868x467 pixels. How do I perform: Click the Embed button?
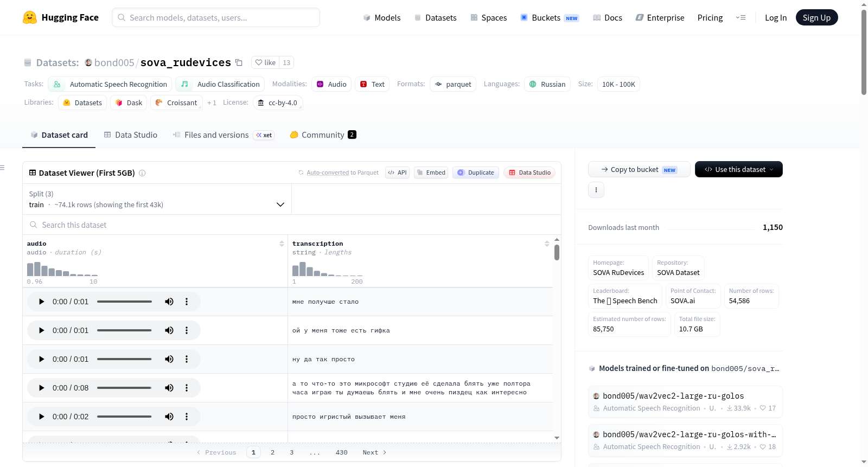tap(431, 172)
